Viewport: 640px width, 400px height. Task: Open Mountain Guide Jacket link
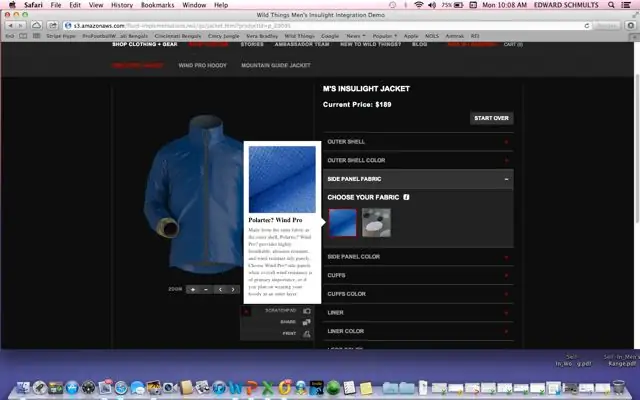pyautogui.click(x=276, y=65)
